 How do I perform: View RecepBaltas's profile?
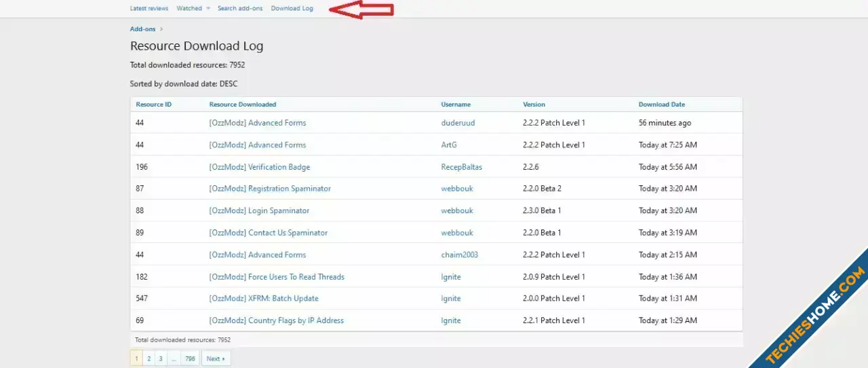click(x=462, y=167)
